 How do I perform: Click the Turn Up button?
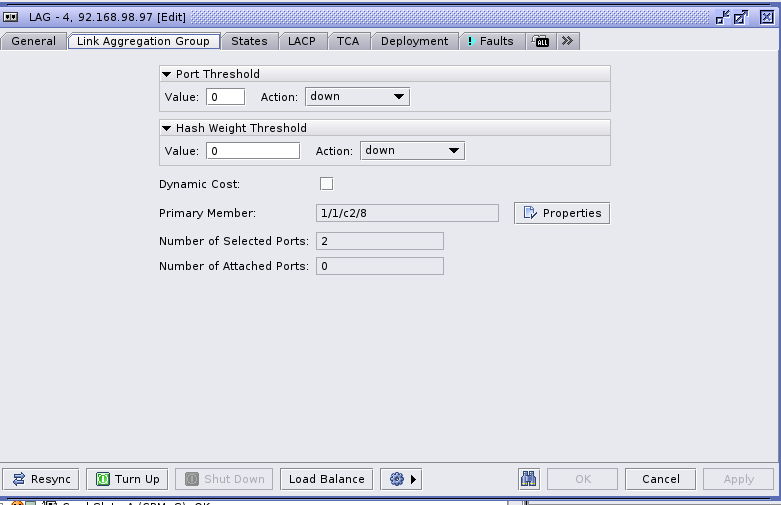click(126, 479)
